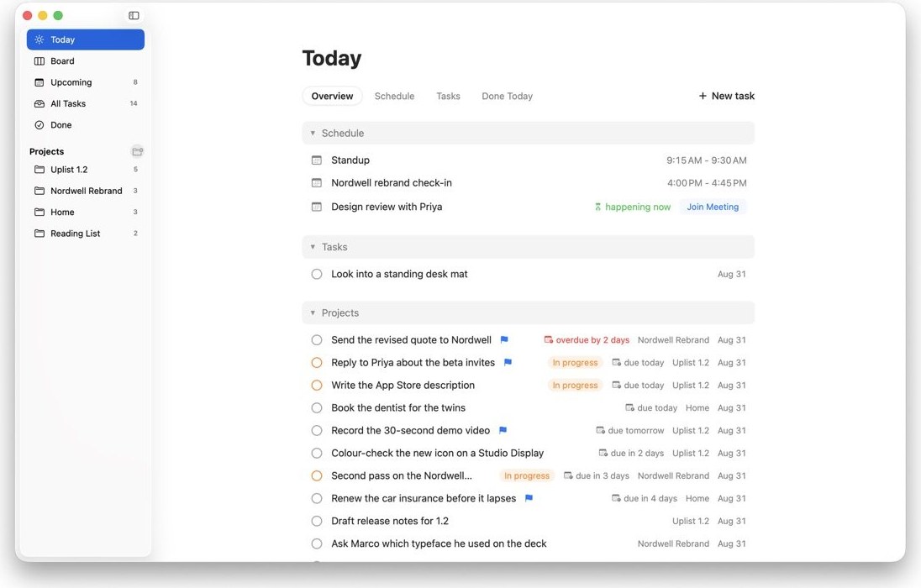Image resolution: width=921 pixels, height=588 pixels.
Task: Complete Renew the car insurance task
Action: pos(317,498)
